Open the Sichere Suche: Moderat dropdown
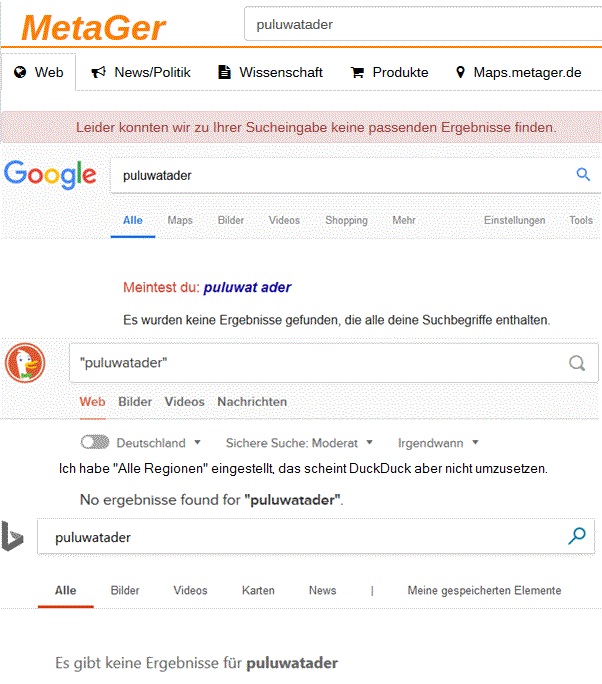Image resolution: width=602 pixels, height=684 pixels. (x=369, y=442)
